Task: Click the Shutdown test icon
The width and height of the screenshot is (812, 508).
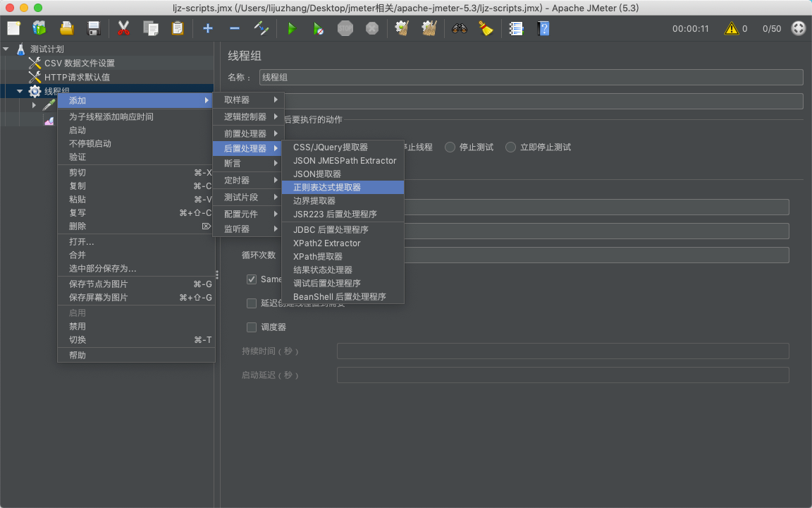Action: (x=372, y=28)
